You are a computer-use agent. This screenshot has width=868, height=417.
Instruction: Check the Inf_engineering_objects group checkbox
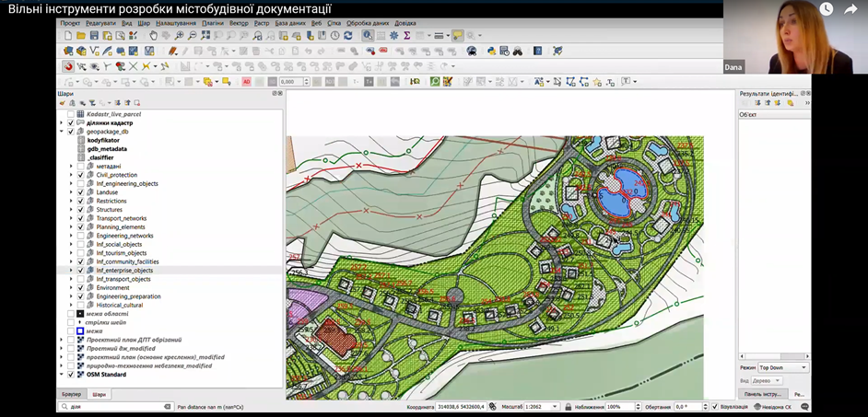coord(81,183)
